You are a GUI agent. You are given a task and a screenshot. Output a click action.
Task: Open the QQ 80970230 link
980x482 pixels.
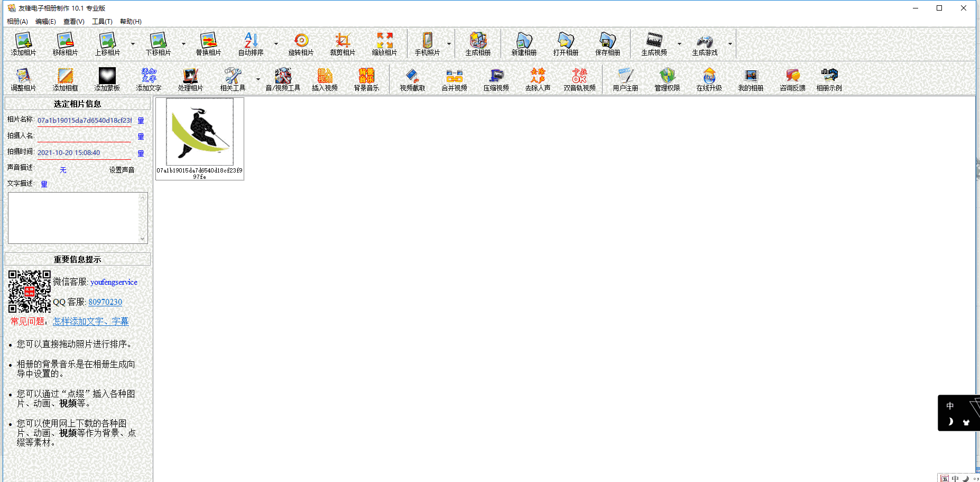(x=105, y=302)
